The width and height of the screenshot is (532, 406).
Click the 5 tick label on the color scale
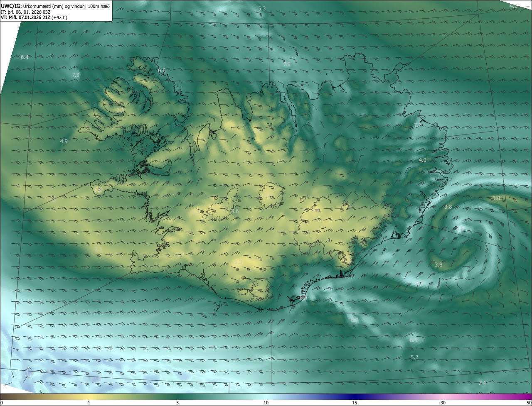point(177,403)
